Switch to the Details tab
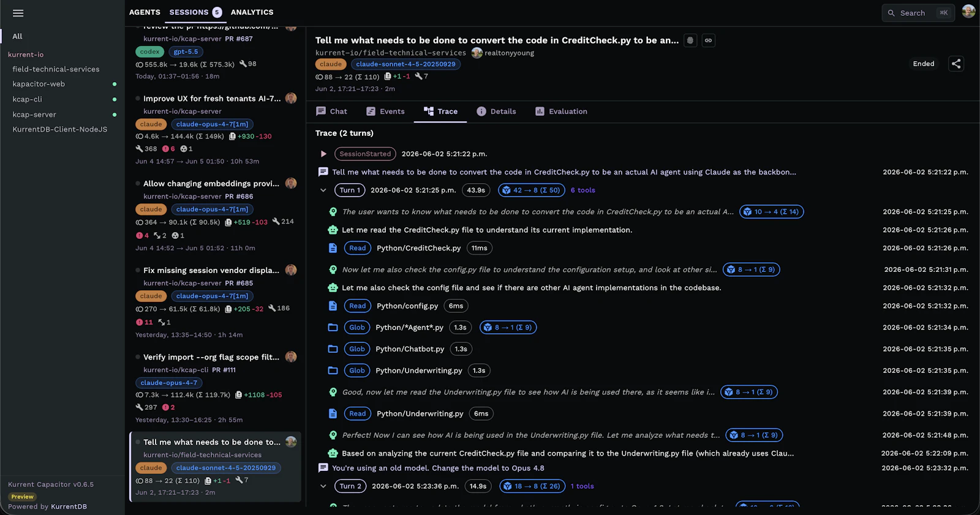The image size is (980, 515). pos(496,111)
